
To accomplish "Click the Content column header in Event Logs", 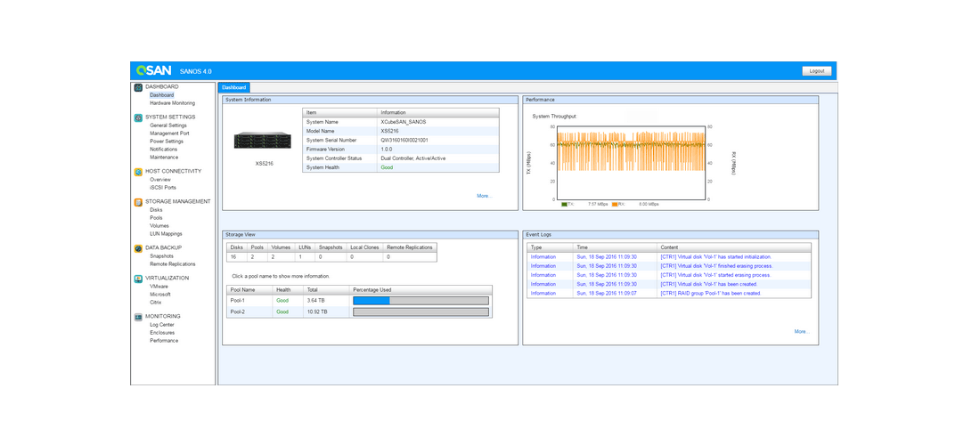I will 734,247.
